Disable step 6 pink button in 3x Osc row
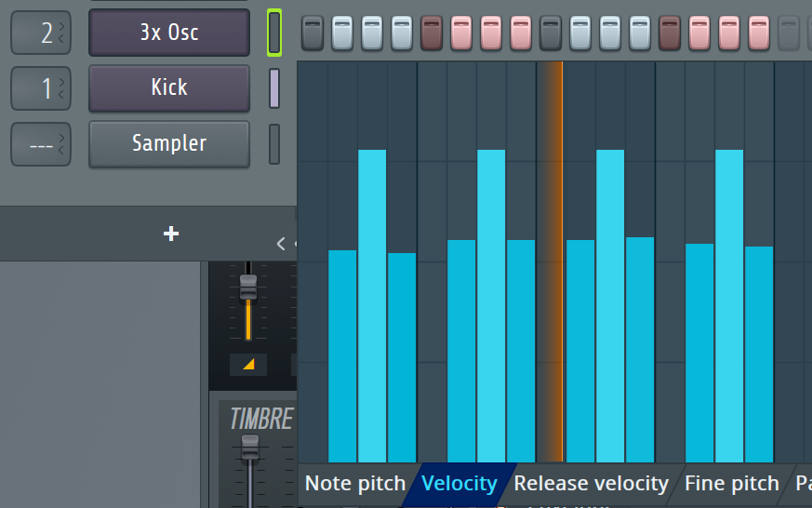812x508 pixels. (461, 33)
